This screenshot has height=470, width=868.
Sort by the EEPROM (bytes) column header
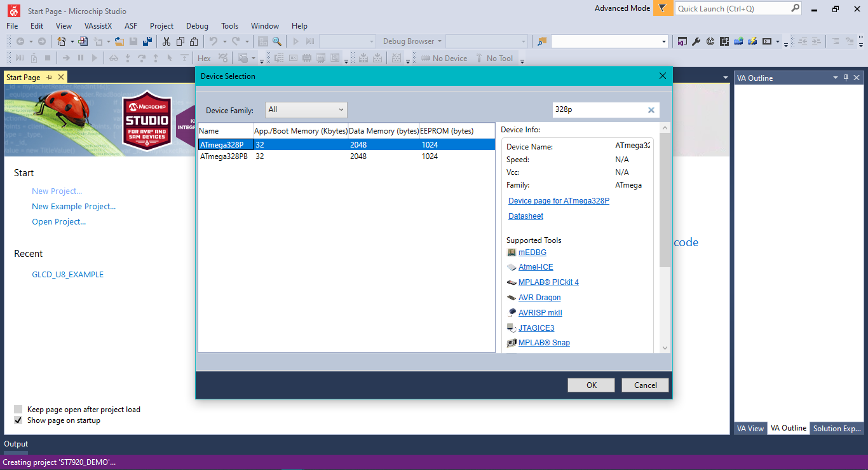click(457, 131)
